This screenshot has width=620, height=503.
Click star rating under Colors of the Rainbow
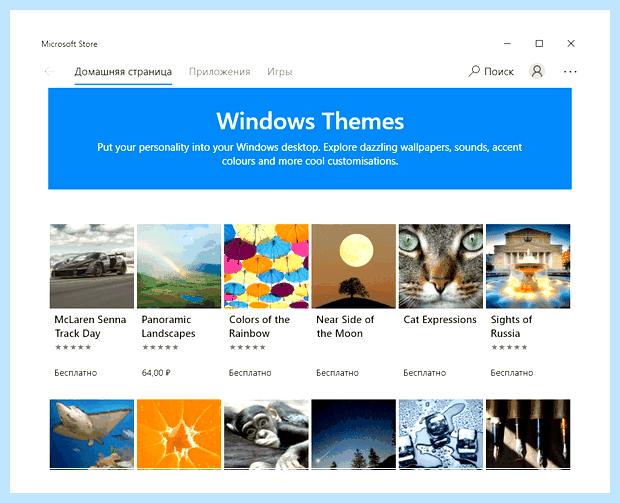[248, 347]
